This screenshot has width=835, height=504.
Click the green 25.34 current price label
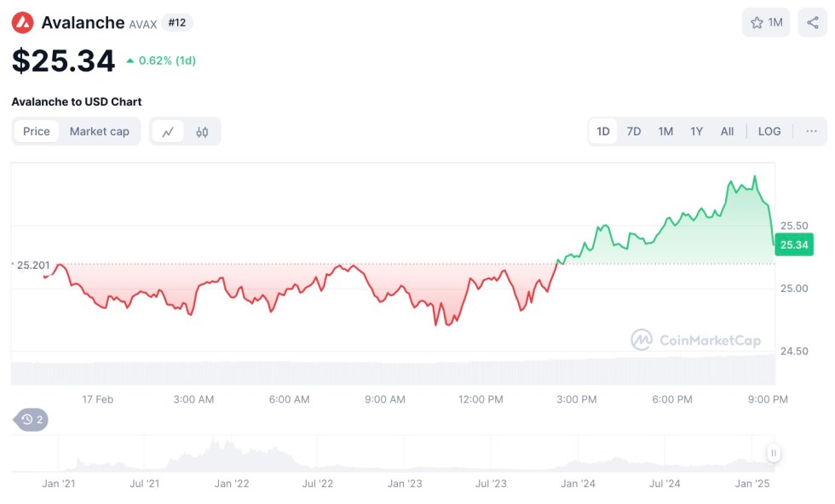(x=793, y=245)
